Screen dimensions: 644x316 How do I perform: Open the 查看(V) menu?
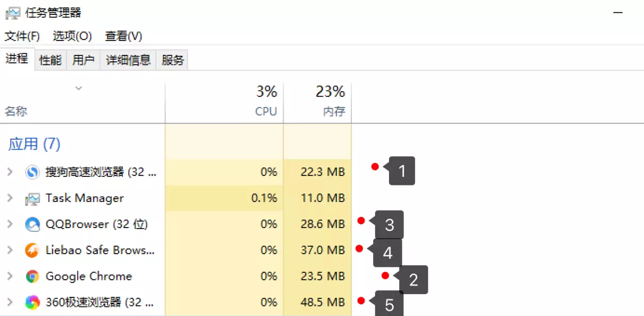pyautogui.click(x=123, y=36)
